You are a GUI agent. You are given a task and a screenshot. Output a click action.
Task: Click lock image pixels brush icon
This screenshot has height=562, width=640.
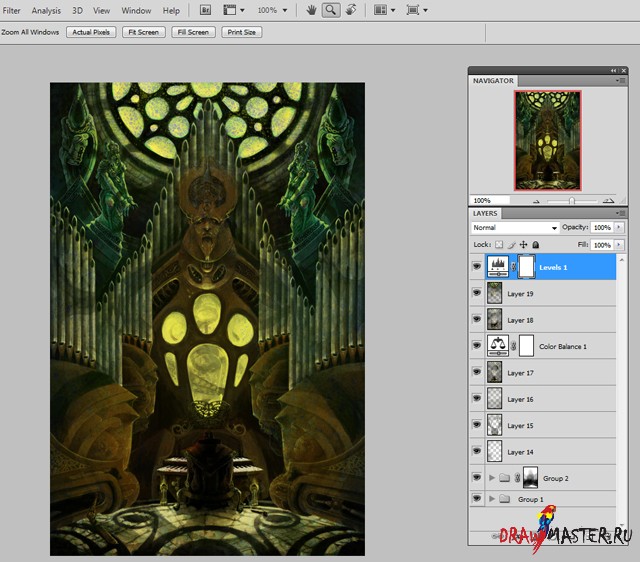click(511, 245)
